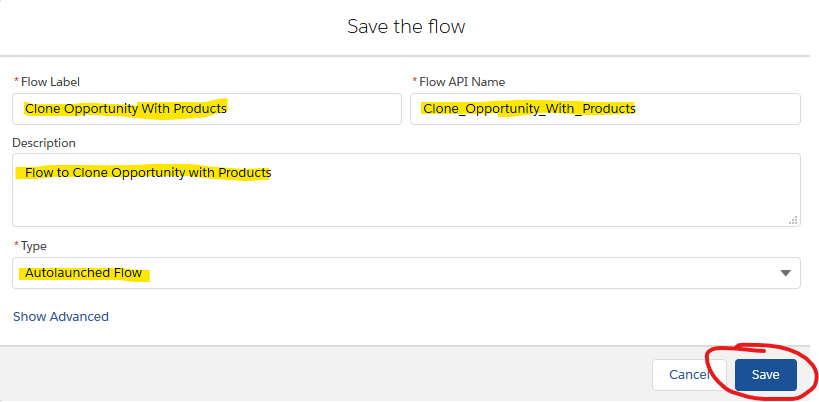Click the Cancel button

(x=689, y=374)
